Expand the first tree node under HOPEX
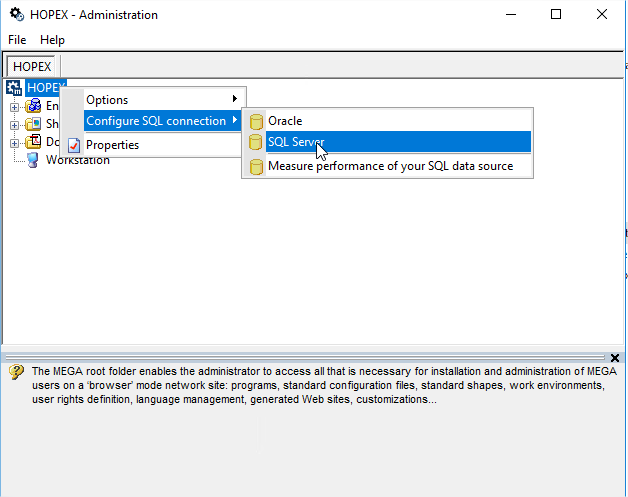Viewport: 628px width, 497px height. 15,106
